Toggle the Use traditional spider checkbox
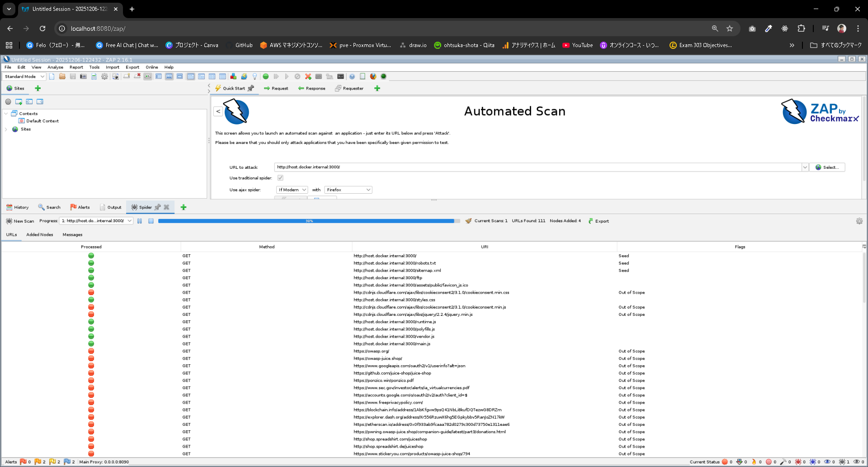 click(280, 178)
